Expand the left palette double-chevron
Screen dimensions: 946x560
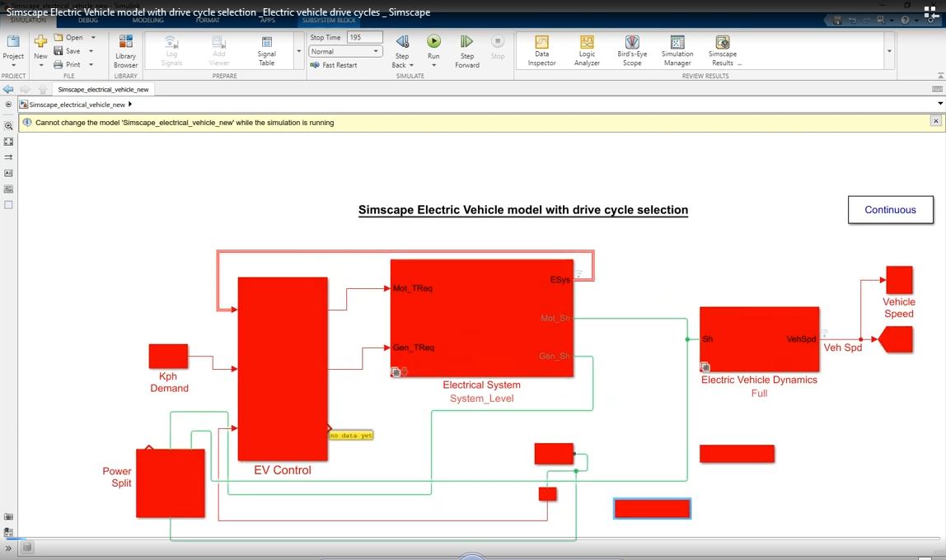point(8,548)
